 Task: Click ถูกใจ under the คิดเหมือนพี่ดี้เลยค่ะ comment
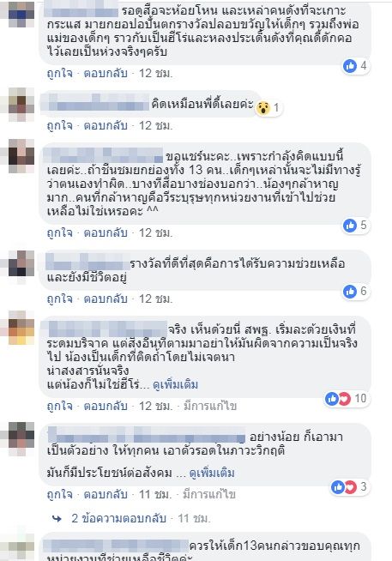60,125
